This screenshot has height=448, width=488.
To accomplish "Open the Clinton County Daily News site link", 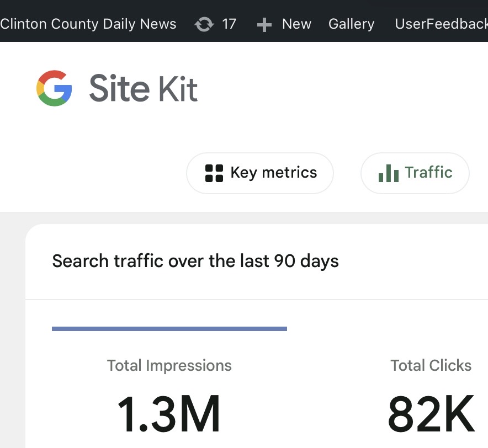I will click(88, 24).
